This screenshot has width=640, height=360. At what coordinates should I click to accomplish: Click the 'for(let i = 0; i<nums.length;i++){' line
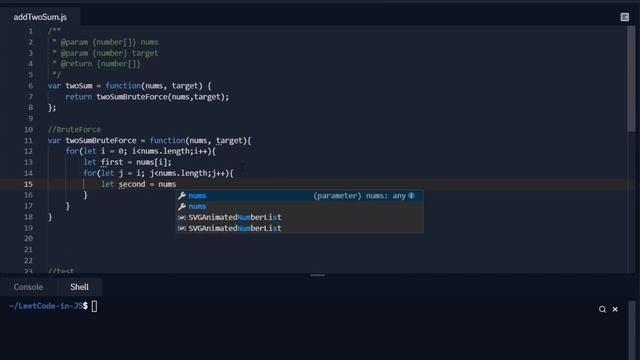pos(140,151)
